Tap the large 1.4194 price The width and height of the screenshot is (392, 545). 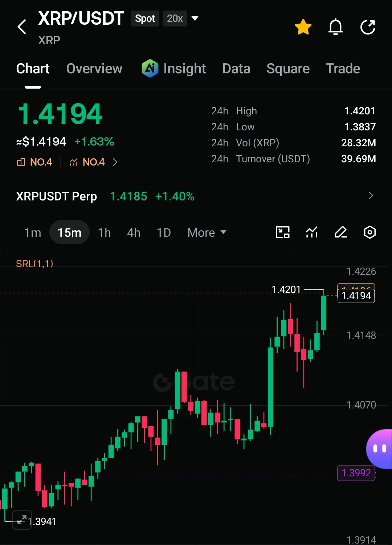(60, 114)
